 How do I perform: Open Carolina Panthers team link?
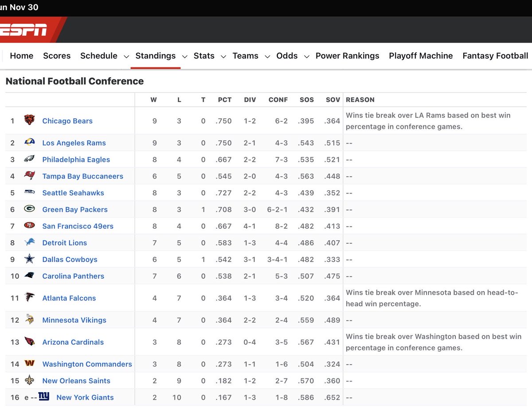[x=73, y=276]
